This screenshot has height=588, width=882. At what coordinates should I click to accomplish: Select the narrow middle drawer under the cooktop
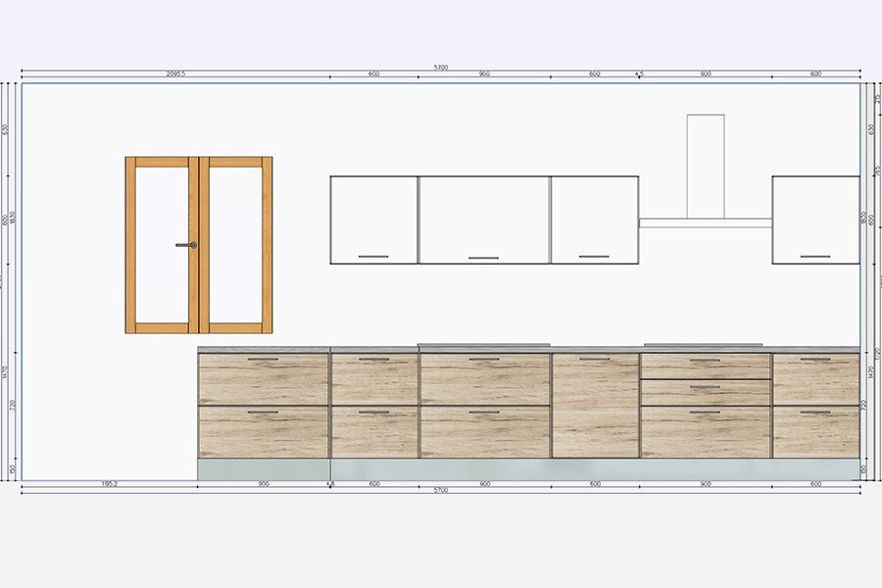[x=705, y=392]
